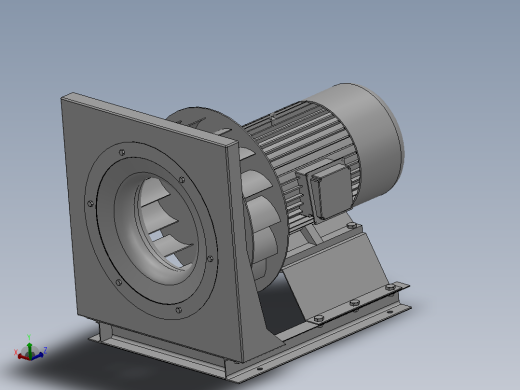Image resolution: width=520 pixels, height=390 pixels.
Task: Select the topmost bolt on inlet flange
Action: [x=122, y=153]
